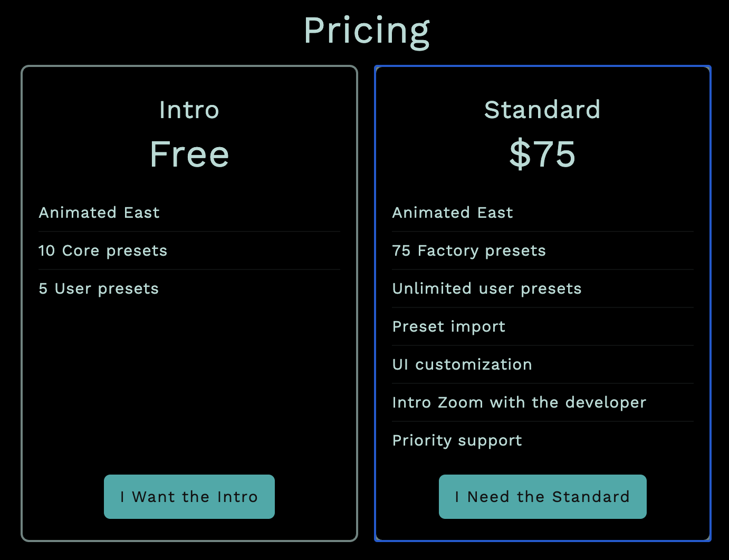Image resolution: width=729 pixels, height=560 pixels.
Task: Click the Pricing page heading
Action: pos(367,31)
